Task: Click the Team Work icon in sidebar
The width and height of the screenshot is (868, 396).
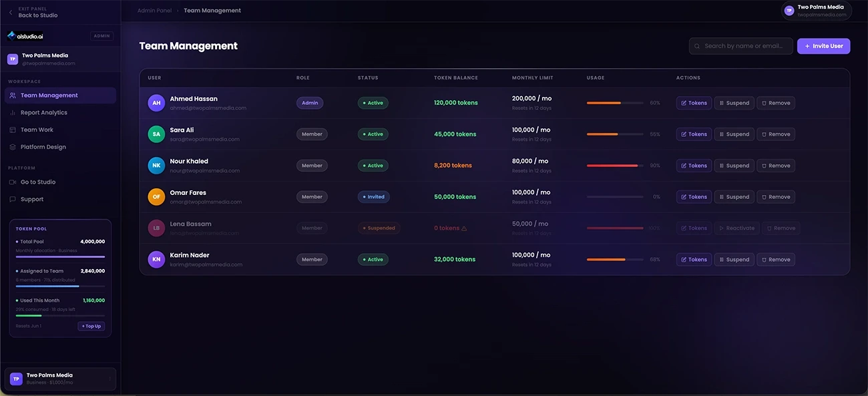Action: pos(13,130)
